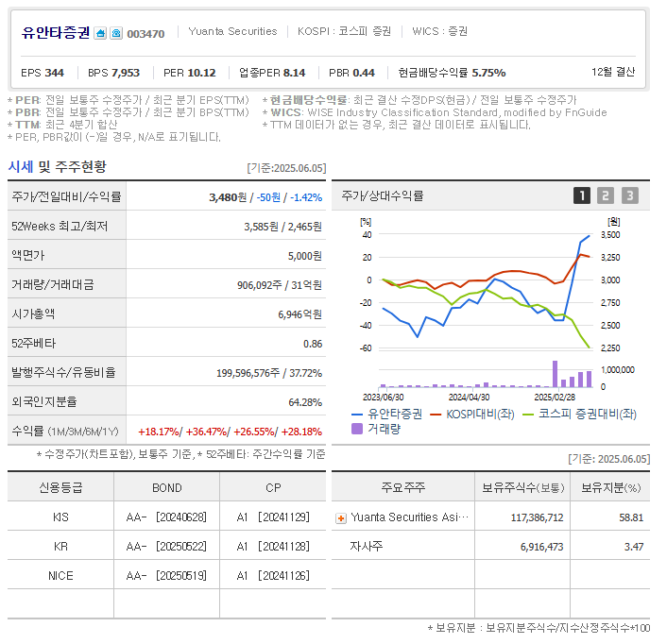The image size is (667, 644).
Task: Click the 주가/상대수익률 chart title
Action: tap(383, 195)
